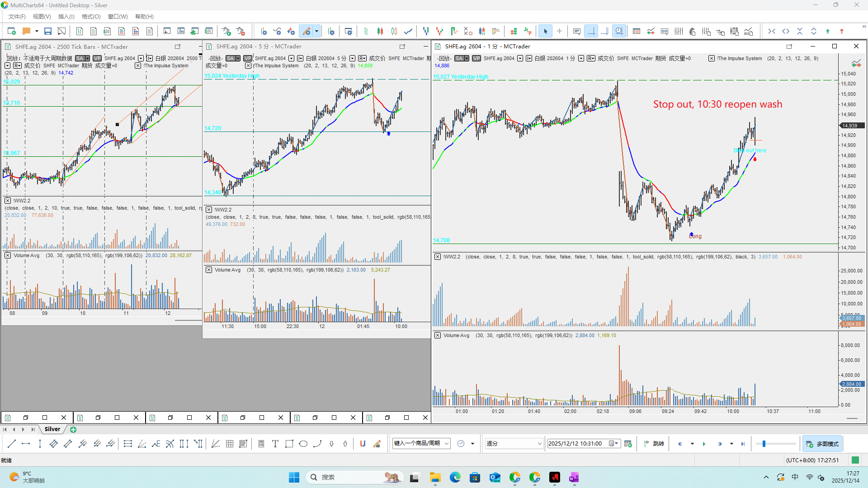Viewport: 868px width, 488px height.
Task: Click the comment annotation toolbar icon
Action: click(576, 31)
